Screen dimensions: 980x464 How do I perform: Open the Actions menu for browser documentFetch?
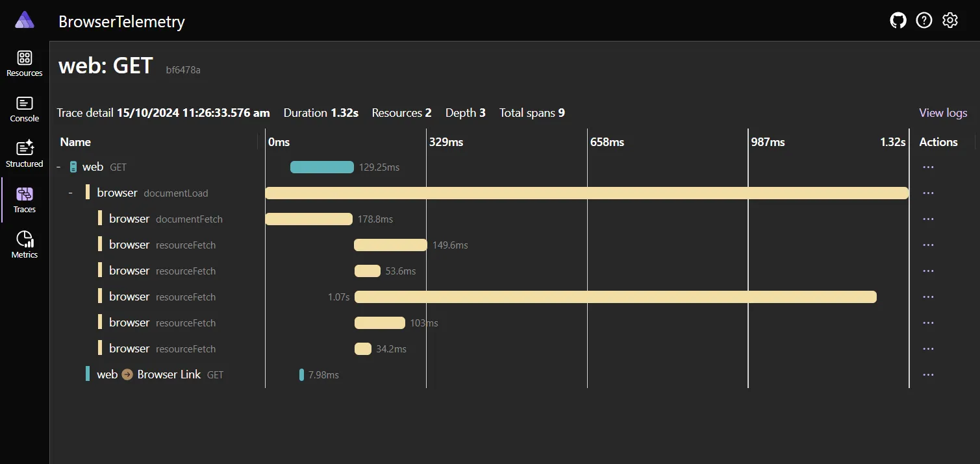point(928,219)
